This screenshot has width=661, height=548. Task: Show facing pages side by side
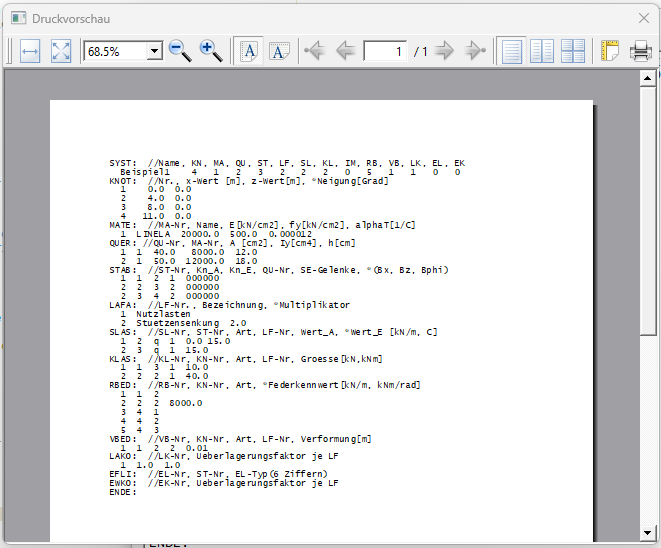(x=542, y=51)
